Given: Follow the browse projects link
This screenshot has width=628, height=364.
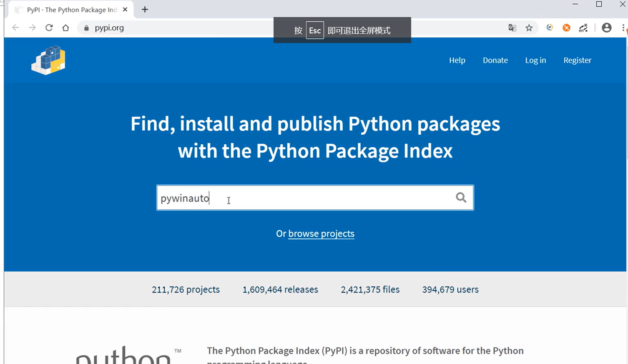Looking at the screenshot, I should pos(321,233).
